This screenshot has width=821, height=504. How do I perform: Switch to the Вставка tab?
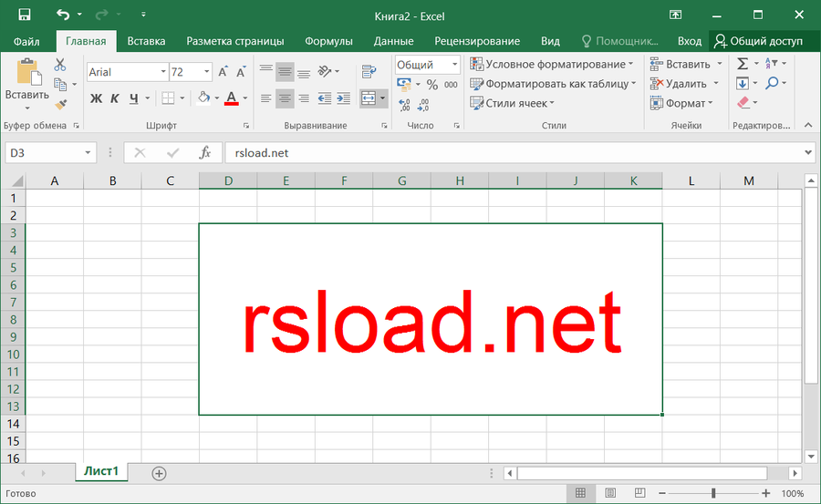coord(146,41)
